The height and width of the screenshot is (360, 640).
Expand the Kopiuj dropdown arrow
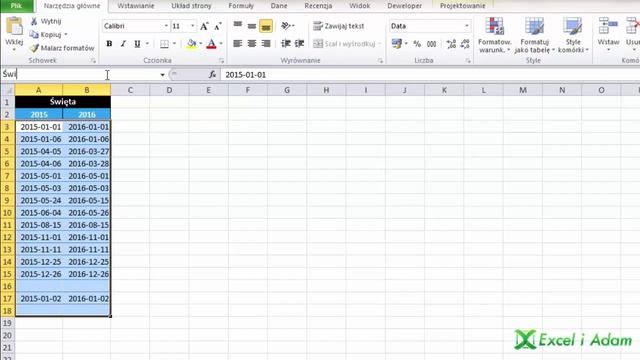(x=66, y=35)
